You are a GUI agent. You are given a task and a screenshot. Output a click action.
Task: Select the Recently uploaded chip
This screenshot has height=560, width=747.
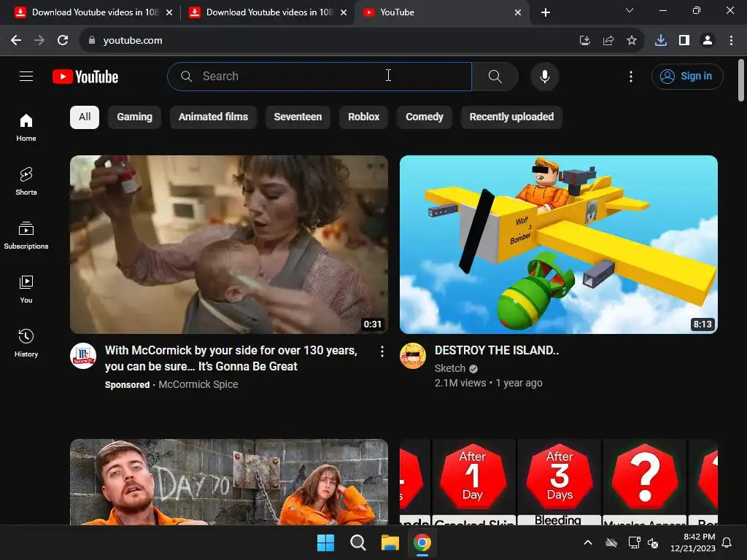click(511, 117)
